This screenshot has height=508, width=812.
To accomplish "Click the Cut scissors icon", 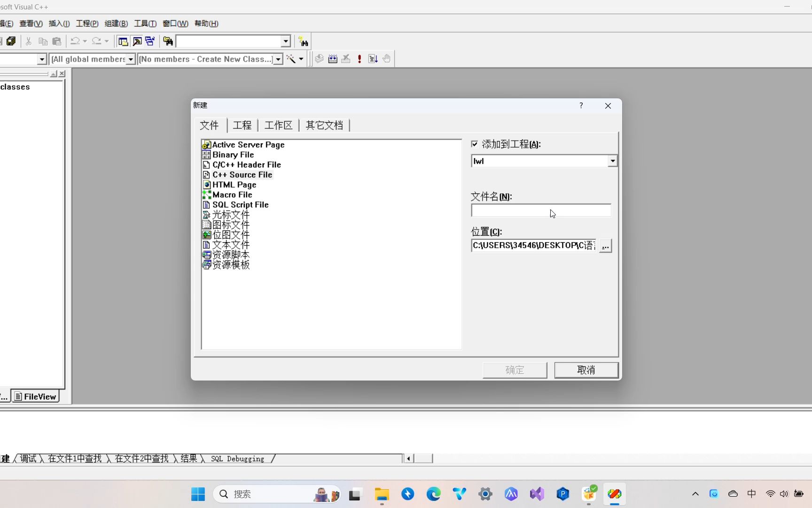I will [29, 41].
